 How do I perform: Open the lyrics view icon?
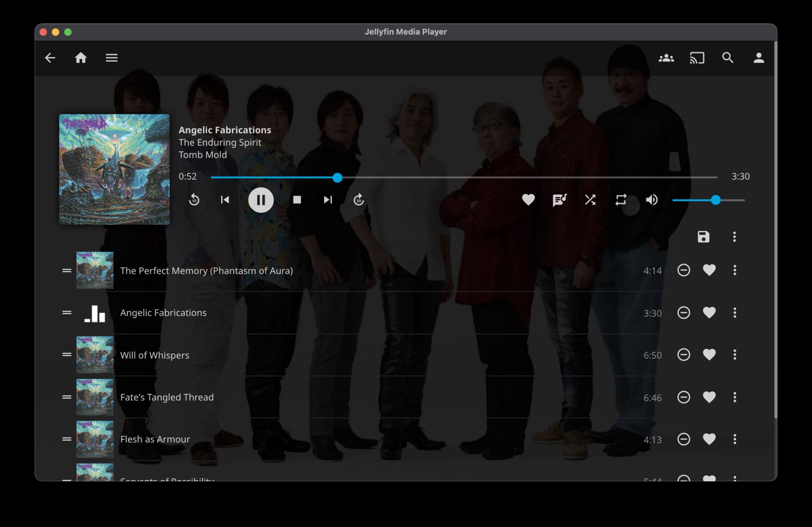point(559,200)
